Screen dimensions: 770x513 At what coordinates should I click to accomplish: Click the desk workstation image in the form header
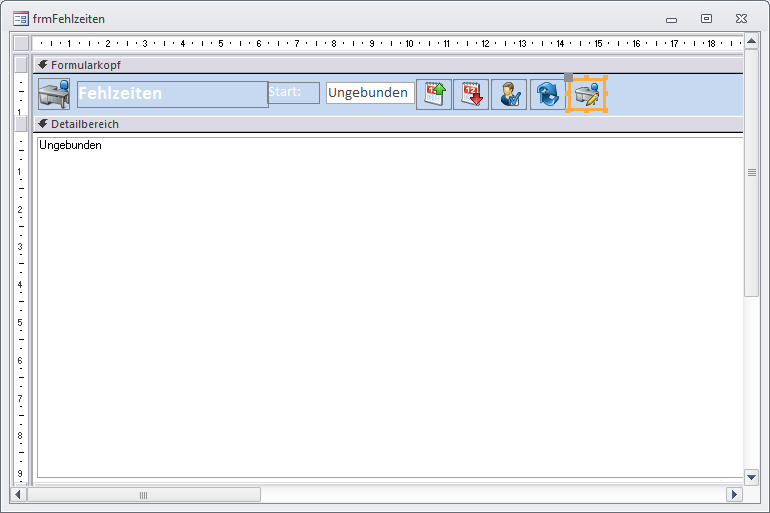coord(54,94)
